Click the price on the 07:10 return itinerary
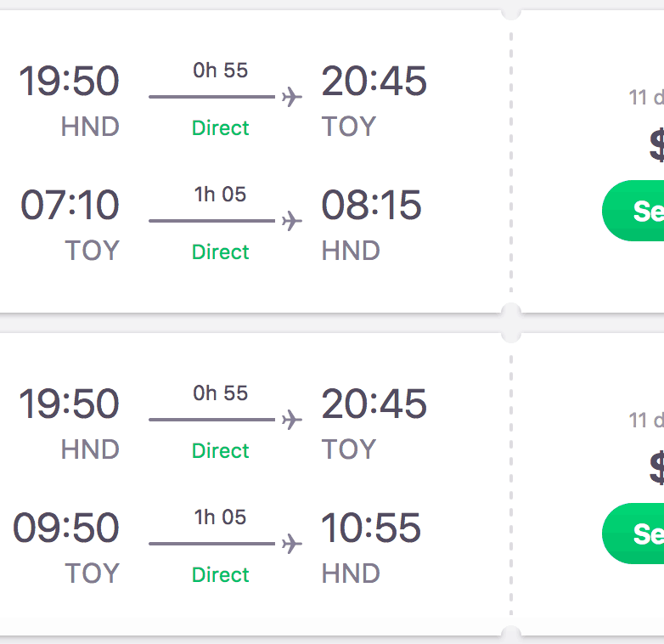The height and width of the screenshot is (644, 664). tap(656, 146)
